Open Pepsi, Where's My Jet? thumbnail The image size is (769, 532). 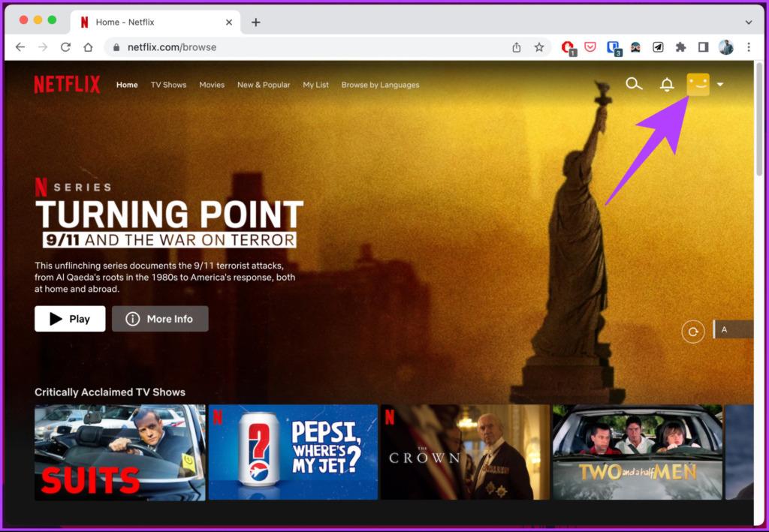pyautogui.click(x=293, y=452)
